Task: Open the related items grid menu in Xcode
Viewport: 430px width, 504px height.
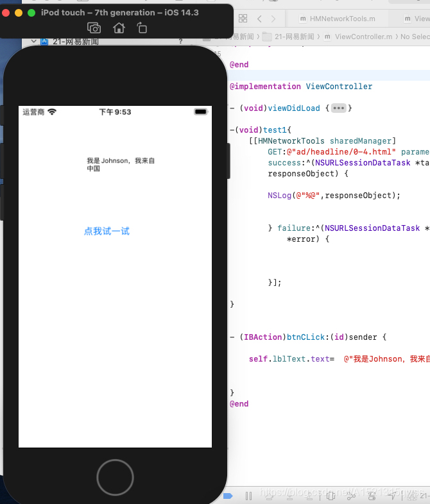Action: pyautogui.click(x=243, y=19)
